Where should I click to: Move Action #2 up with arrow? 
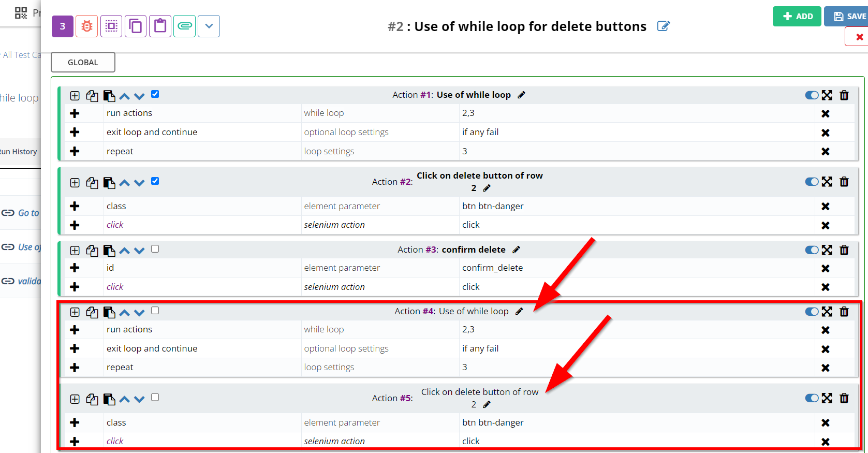point(124,183)
